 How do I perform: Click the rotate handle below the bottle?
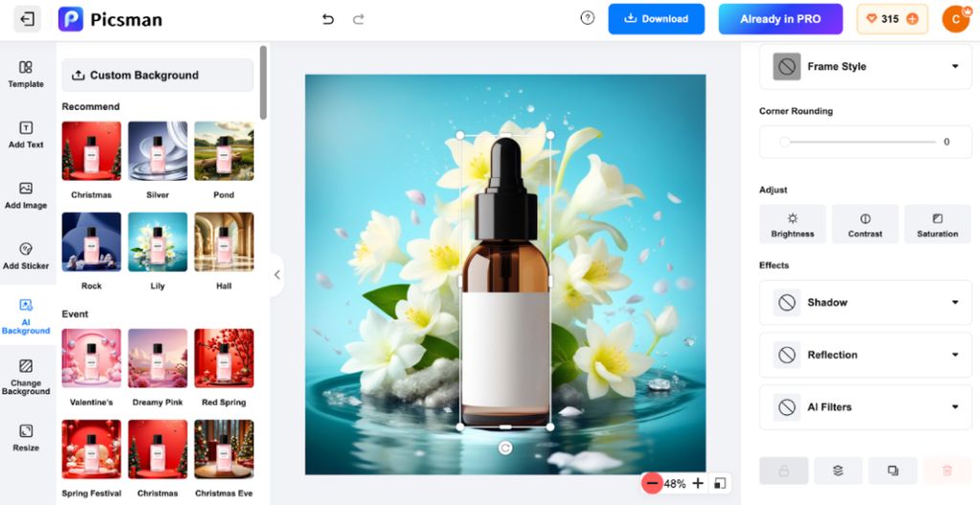click(x=505, y=448)
